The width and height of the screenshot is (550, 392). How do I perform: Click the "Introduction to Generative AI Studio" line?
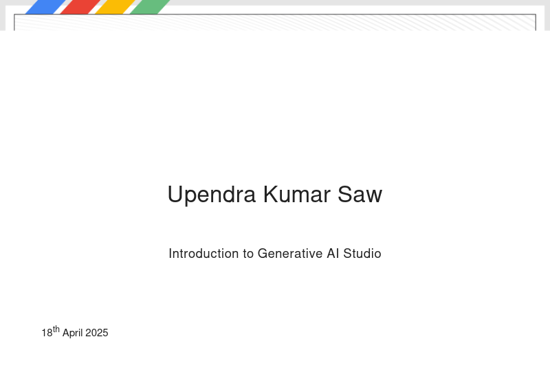click(274, 253)
